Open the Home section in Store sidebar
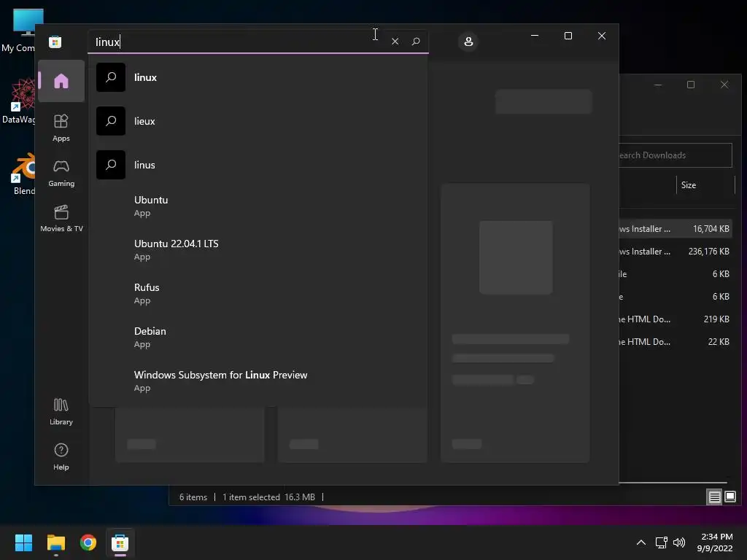Image resolution: width=747 pixels, height=560 pixels. [61, 81]
